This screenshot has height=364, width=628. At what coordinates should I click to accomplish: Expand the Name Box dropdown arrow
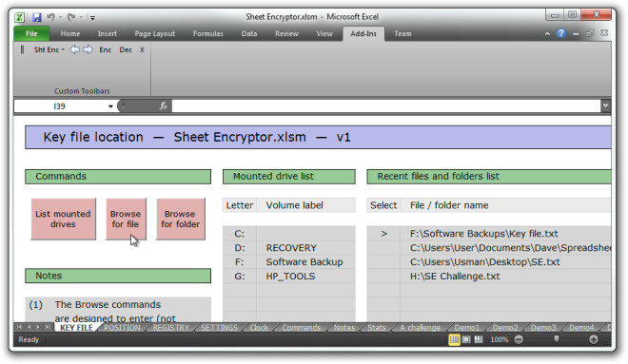pos(110,106)
